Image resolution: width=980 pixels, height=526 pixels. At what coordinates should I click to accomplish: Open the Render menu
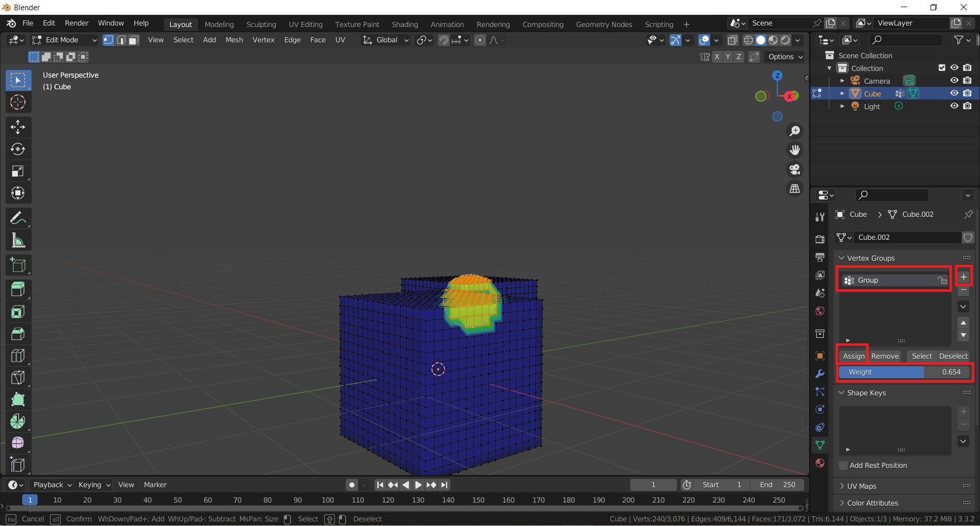pyautogui.click(x=77, y=23)
